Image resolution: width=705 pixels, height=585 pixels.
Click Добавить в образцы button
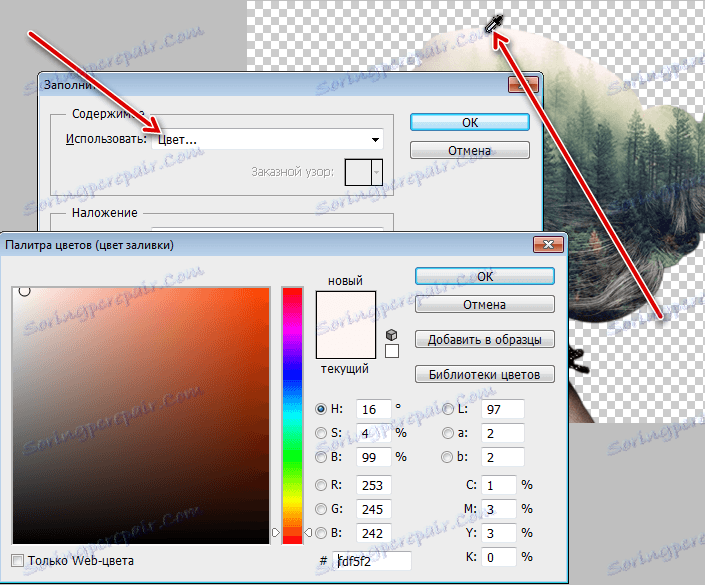click(485, 339)
